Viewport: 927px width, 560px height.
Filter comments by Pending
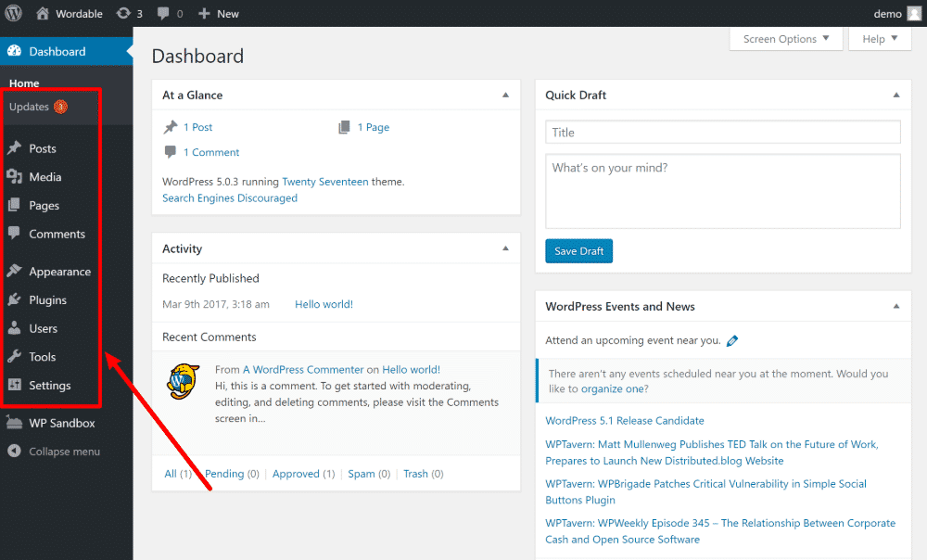pyautogui.click(x=224, y=474)
